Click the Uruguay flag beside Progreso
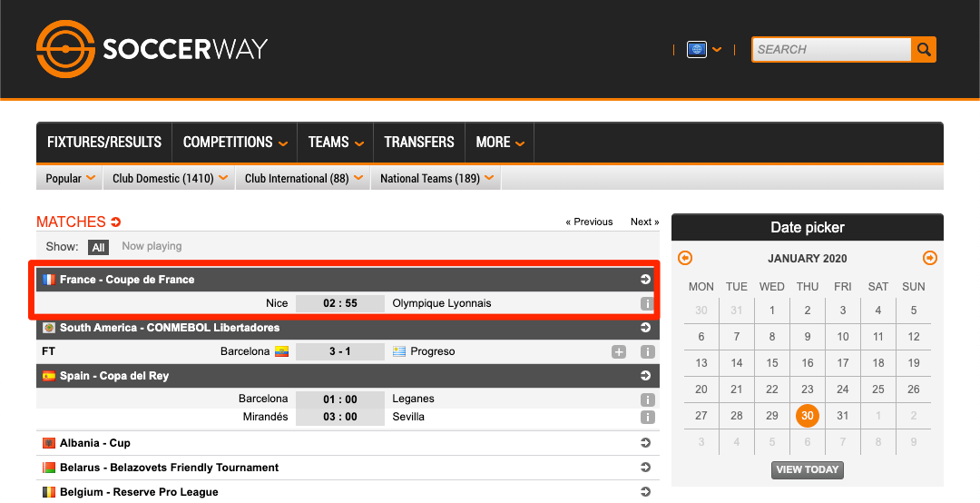 tap(399, 351)
